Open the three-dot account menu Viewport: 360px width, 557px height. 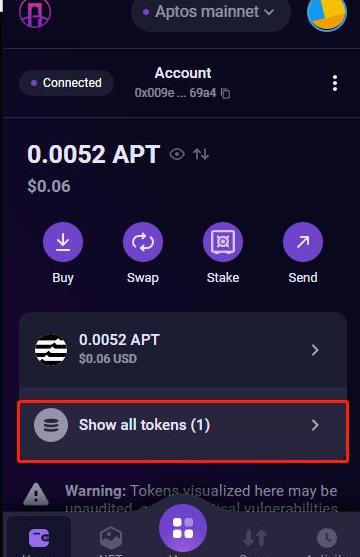[335, 83]
